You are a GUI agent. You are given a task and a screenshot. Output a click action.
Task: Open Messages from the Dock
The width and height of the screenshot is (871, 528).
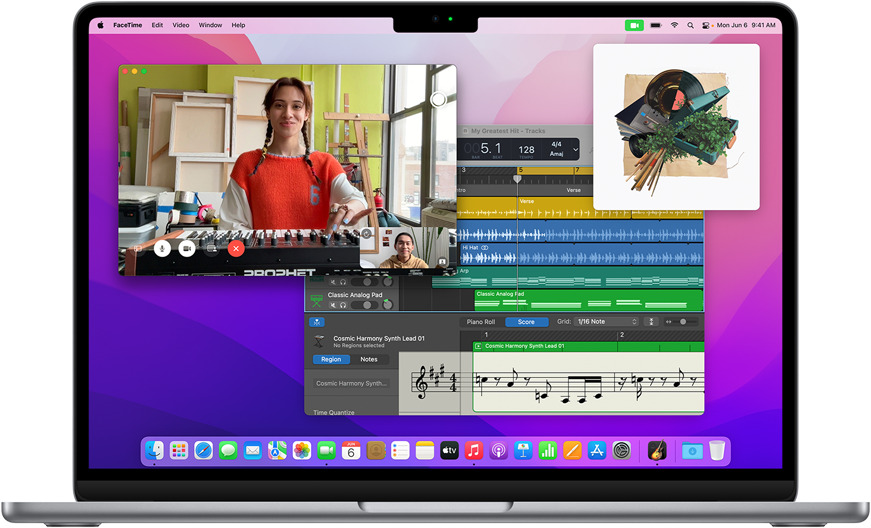pyautogui.click(x=228, y=451)
